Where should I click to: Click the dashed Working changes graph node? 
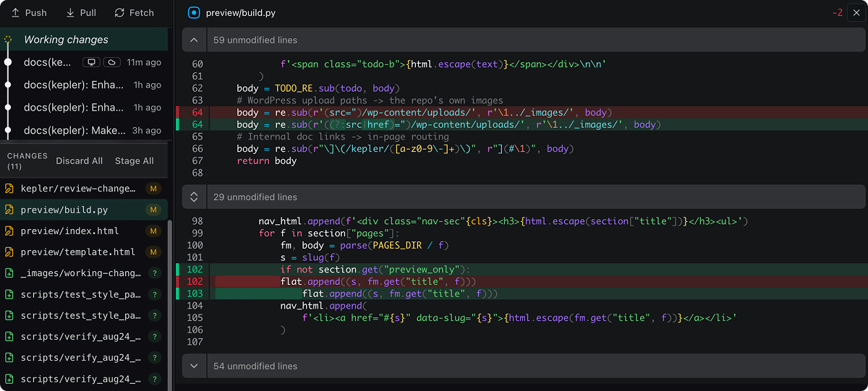coord(8,40)
